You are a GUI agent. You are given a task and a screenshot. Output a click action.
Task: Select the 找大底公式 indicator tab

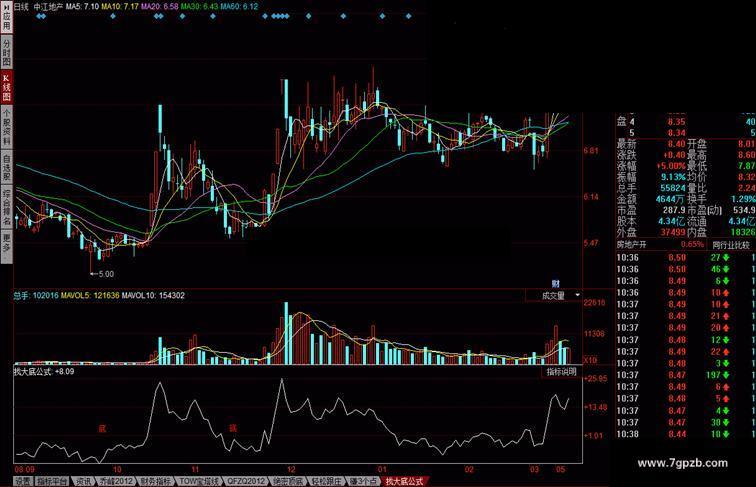404,481
